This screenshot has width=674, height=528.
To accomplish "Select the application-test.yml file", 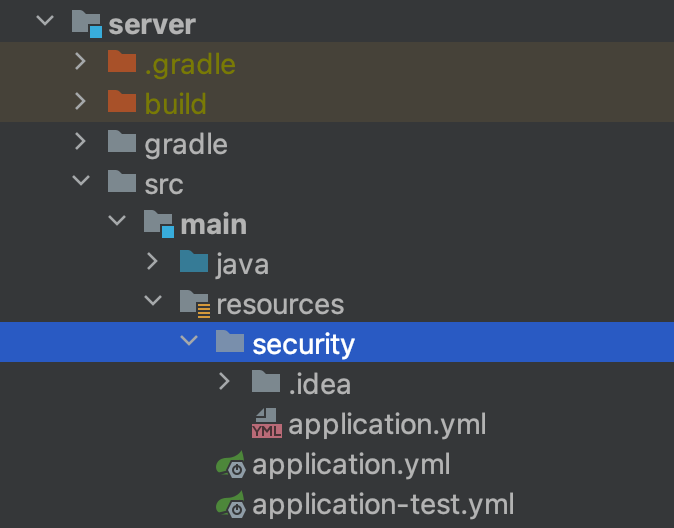I will click(383, 505).
